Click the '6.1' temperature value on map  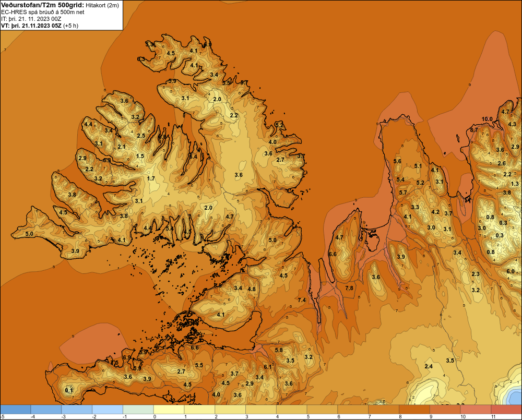[268, 367]
